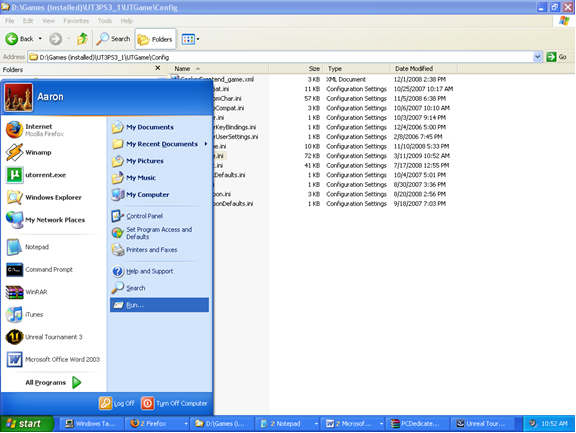Open the My Documents folder

pyautogui.click(x=143, y=127)
